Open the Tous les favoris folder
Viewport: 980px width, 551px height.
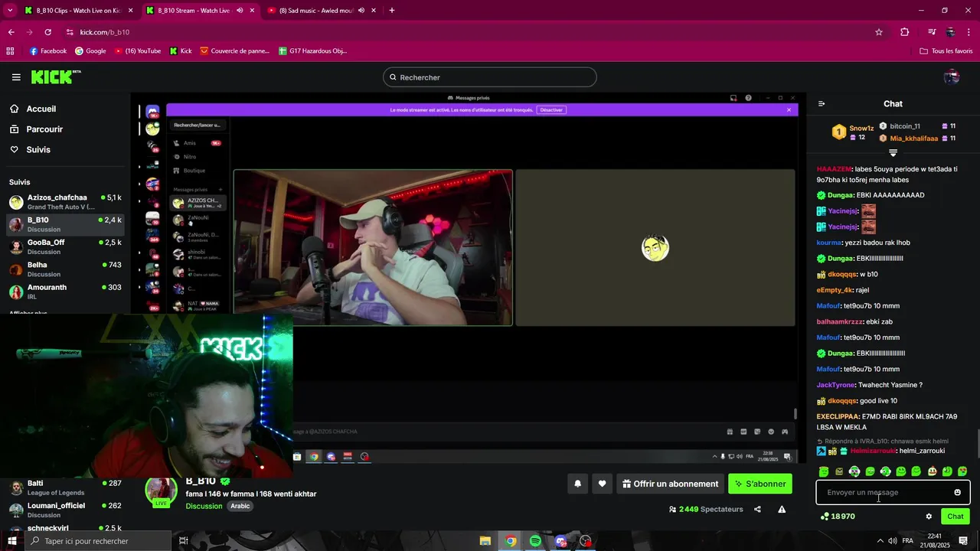click(x=946, y=51)
